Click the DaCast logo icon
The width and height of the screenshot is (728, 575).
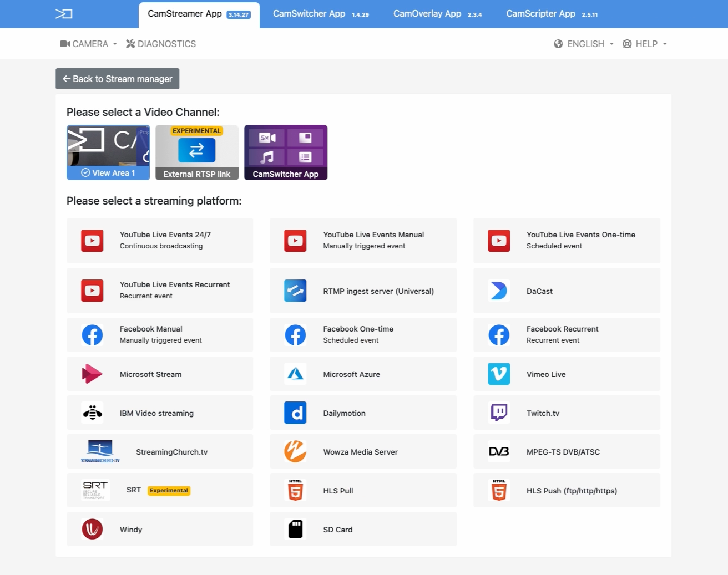click(x=499, y=291)
